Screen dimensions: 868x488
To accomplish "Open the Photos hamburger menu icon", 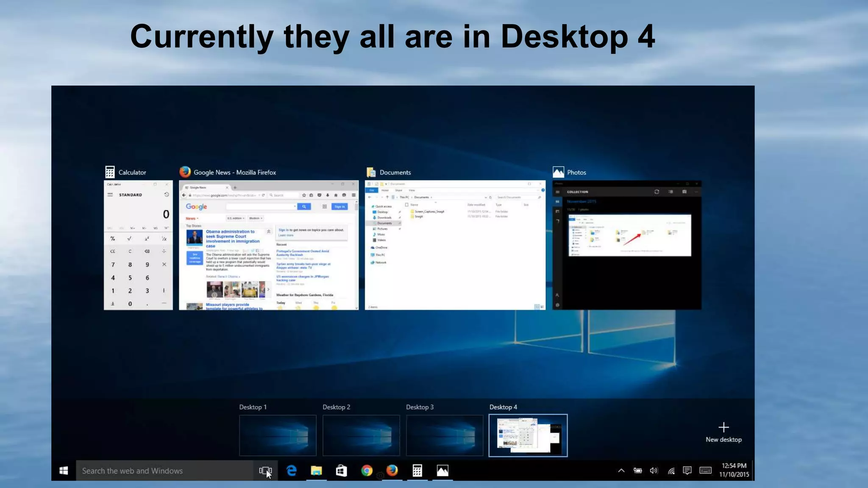I will 557,192.
